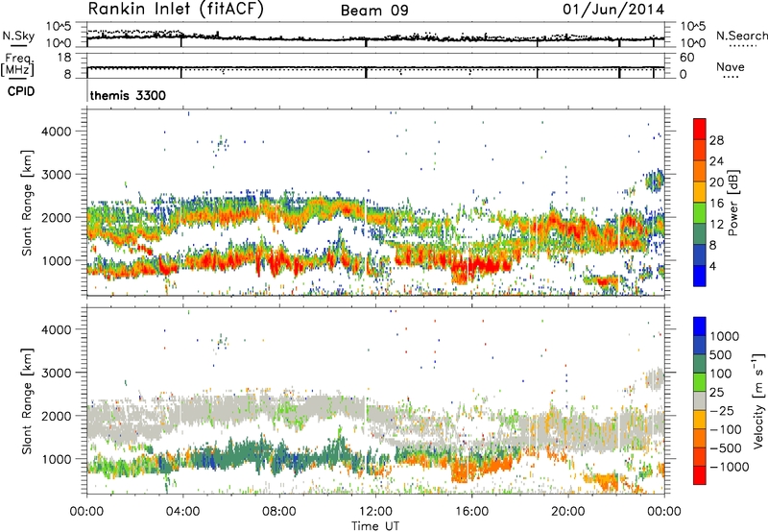Click the "1000" range tick in the velocity panel
The width and height of the screenshot is (768, 532).
click(x=56, y=459)
